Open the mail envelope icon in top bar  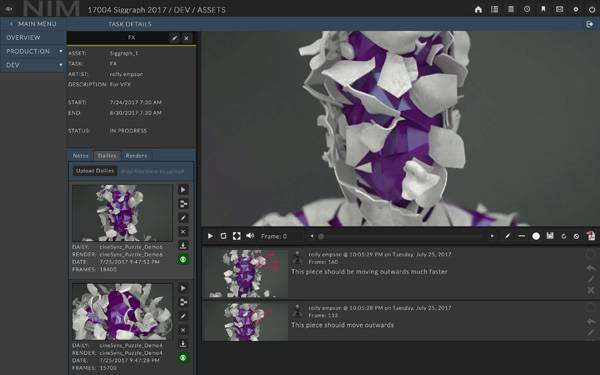tap(559, 9)
